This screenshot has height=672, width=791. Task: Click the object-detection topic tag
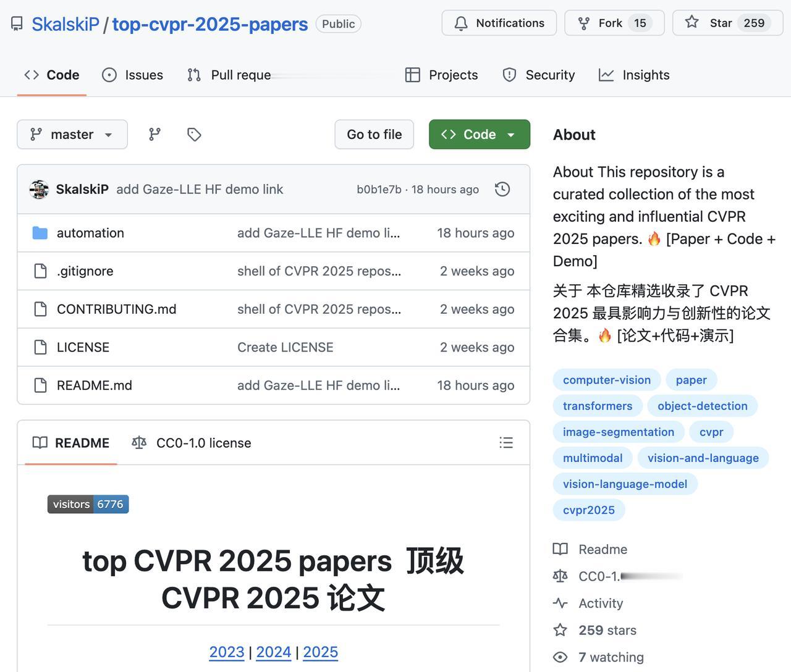click(703, 406)
